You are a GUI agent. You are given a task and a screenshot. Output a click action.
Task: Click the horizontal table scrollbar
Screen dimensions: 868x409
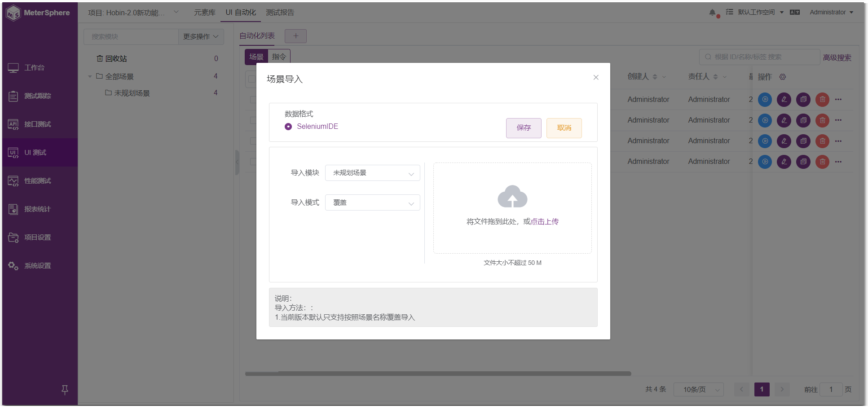click(x=438, y=374)
